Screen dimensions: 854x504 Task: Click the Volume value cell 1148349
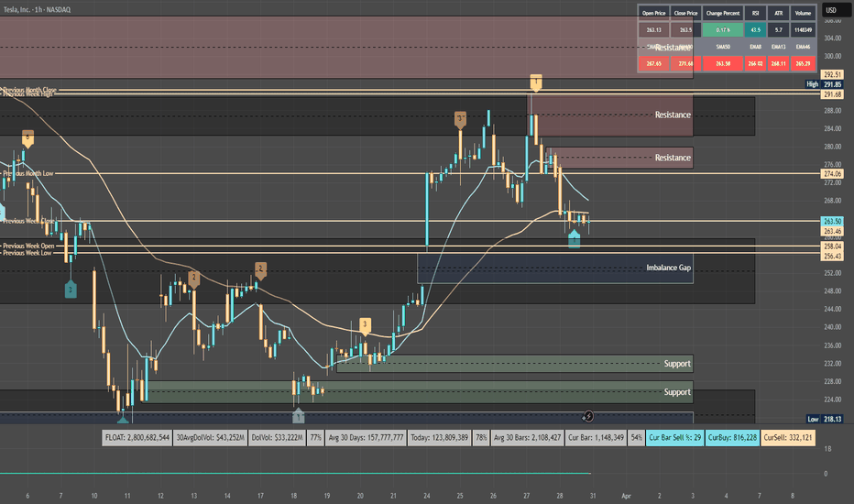pyautogui.click(x=803, y=30)
